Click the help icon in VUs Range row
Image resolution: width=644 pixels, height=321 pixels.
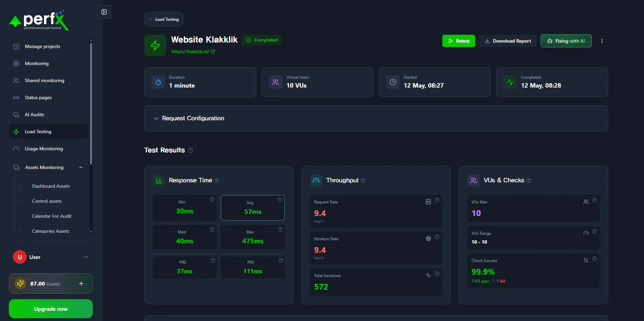coord(595,231)
